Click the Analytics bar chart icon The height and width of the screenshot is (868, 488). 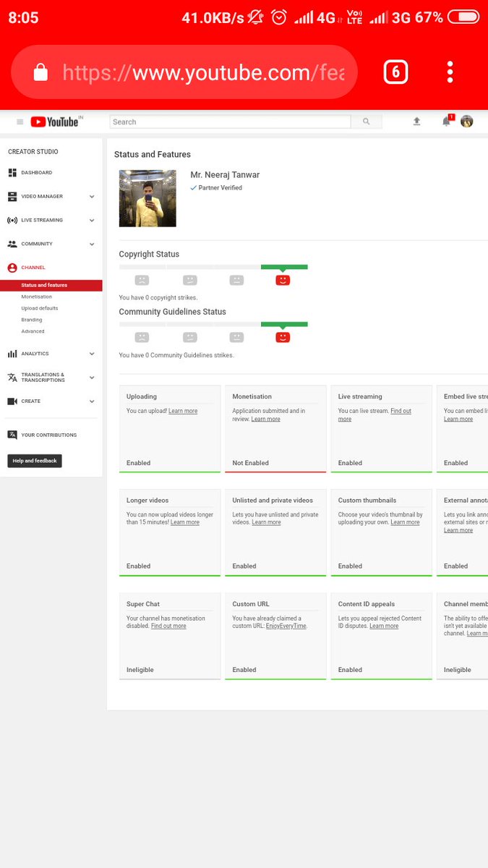(12, 354)
